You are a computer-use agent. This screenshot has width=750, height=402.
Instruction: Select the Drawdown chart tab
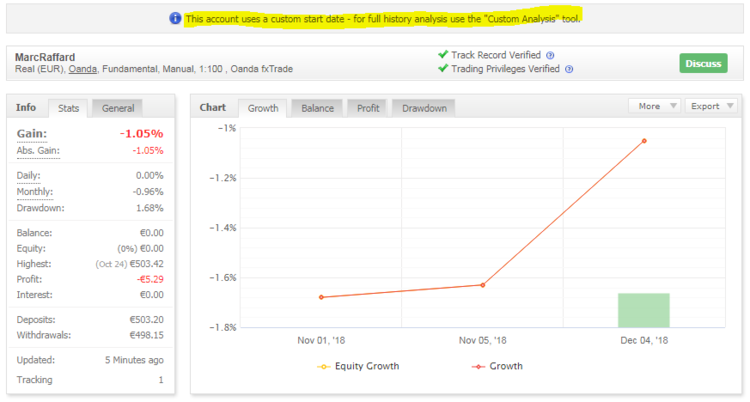pos(424,108)
